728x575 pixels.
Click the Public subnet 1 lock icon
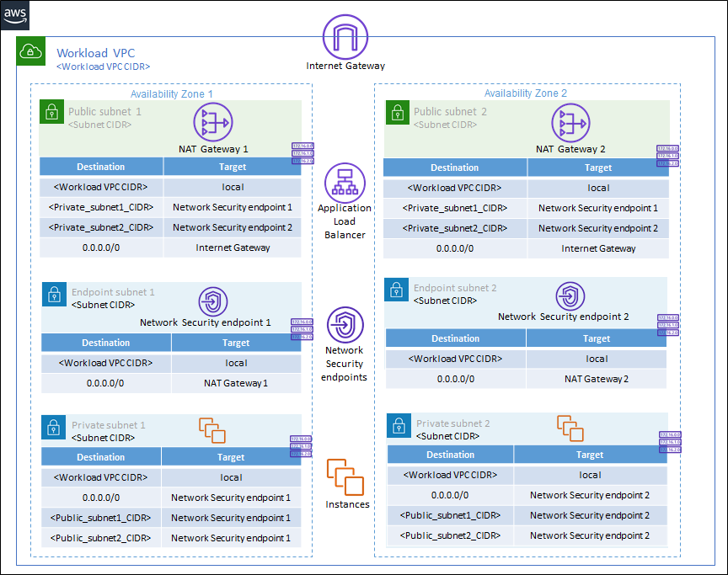pyautogui.click(x=52, y=112)
